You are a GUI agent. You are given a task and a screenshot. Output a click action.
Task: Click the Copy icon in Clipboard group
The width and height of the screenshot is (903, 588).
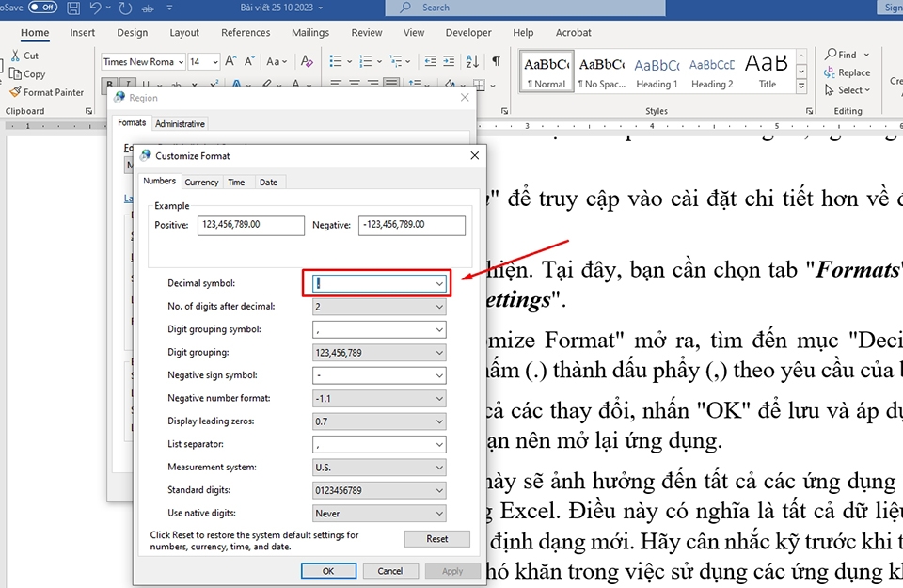click(x=15, y=73)
